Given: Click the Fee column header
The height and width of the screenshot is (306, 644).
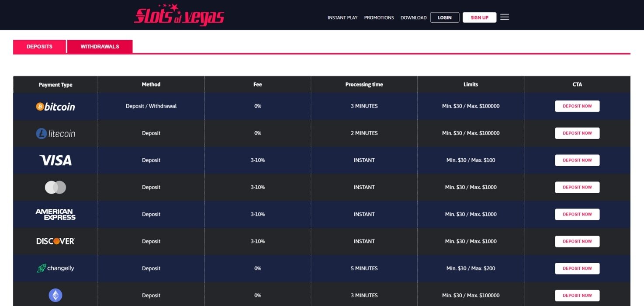Looking at the screenshot, I should (x=258, y=84).
